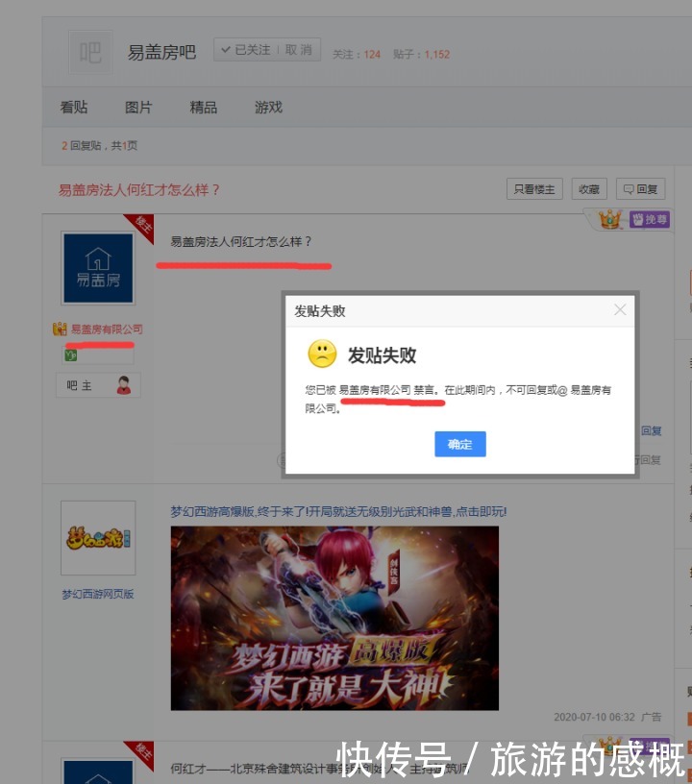The height and width of the screenshot is (784, 692).
Task: Open the 易盖房 blue avatar of the first poster
Action: (98, 268)
